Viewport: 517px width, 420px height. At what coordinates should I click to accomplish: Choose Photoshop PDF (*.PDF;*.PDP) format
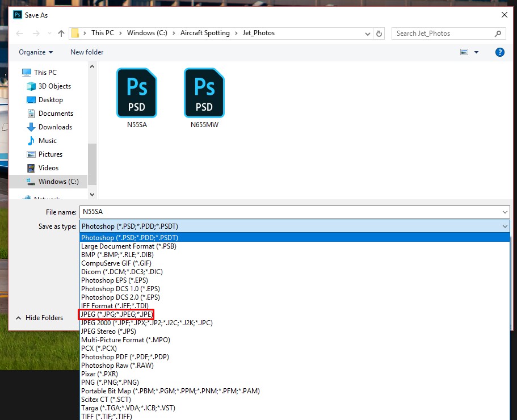click(x=295, y=357)
